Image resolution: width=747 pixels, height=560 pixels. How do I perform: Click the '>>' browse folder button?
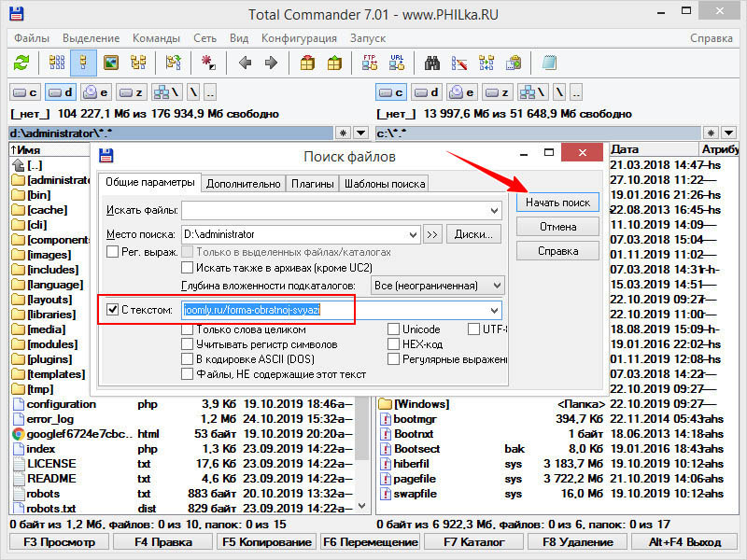pos(432,234)
